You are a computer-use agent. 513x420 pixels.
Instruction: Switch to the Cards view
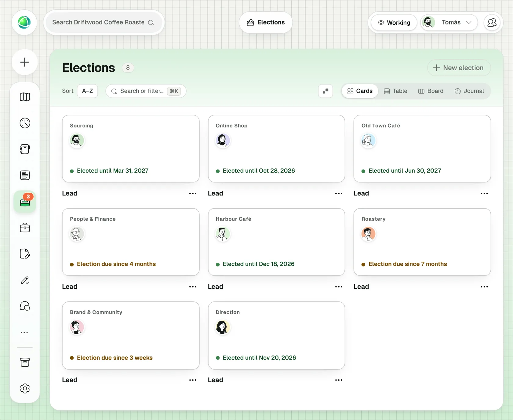(x=360, y=91)
